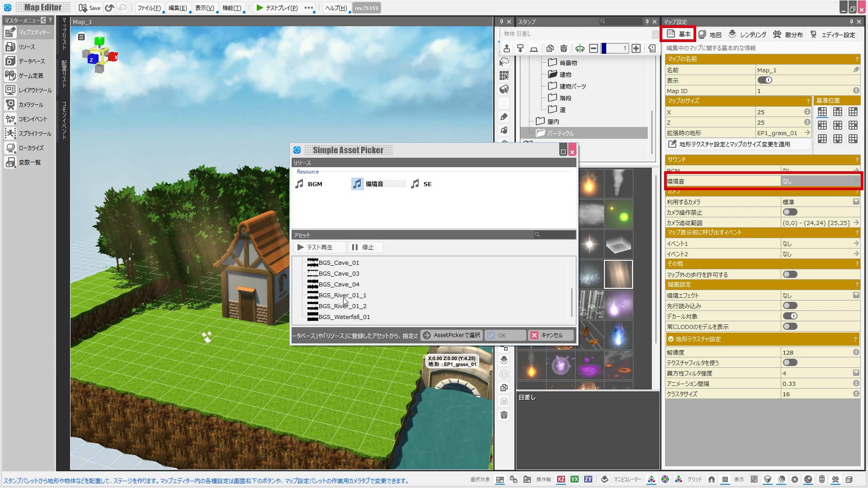868x488 pixels.
Task: Click テストプレイ(P) to start test play
Action: 277,8
